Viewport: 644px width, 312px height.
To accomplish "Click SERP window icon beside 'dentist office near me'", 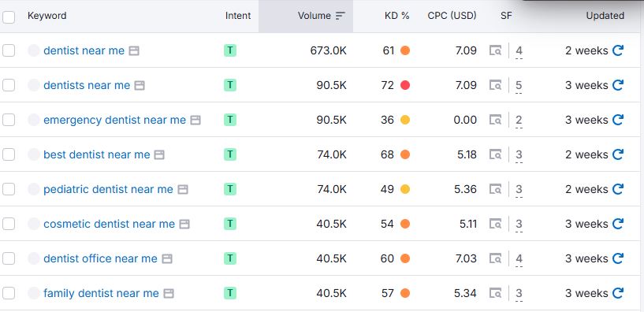I will coord(167,258).
